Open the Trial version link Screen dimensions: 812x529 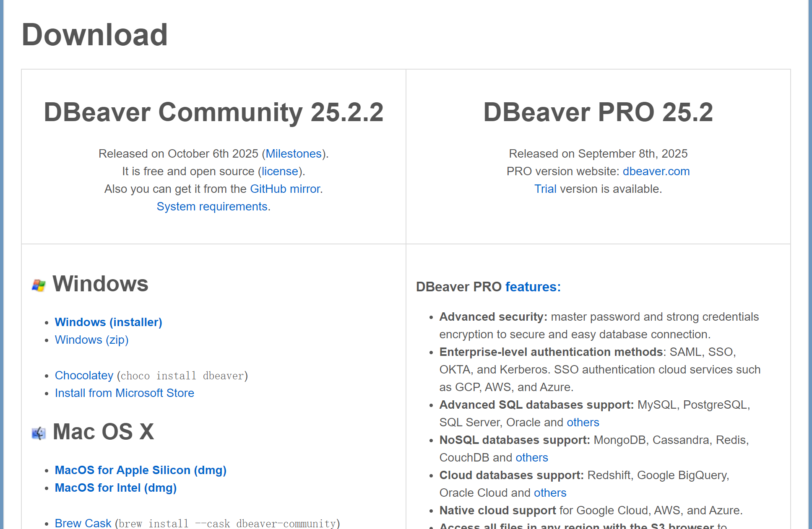tap(545, 189)
